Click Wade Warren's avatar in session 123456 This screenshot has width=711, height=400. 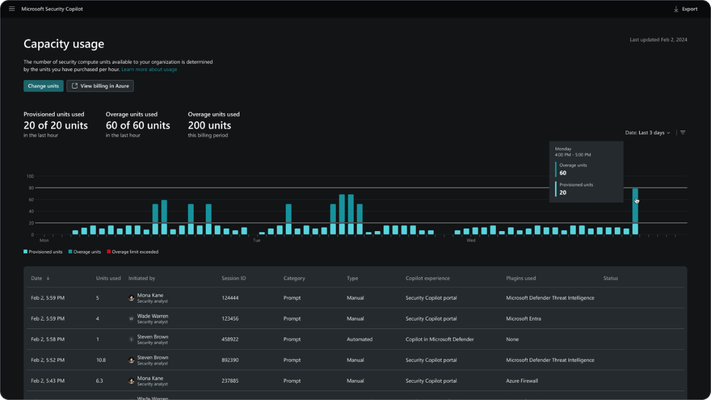tap(131, 319)
